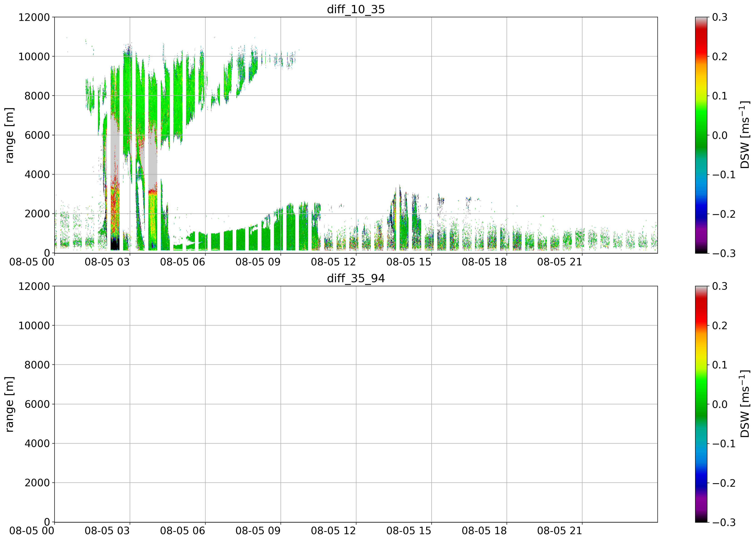Select the 0.2 tick on diff_35_94 colorbar
This screenshot has height=541, width=756.
pyautogui.click(x=720, y=326)
